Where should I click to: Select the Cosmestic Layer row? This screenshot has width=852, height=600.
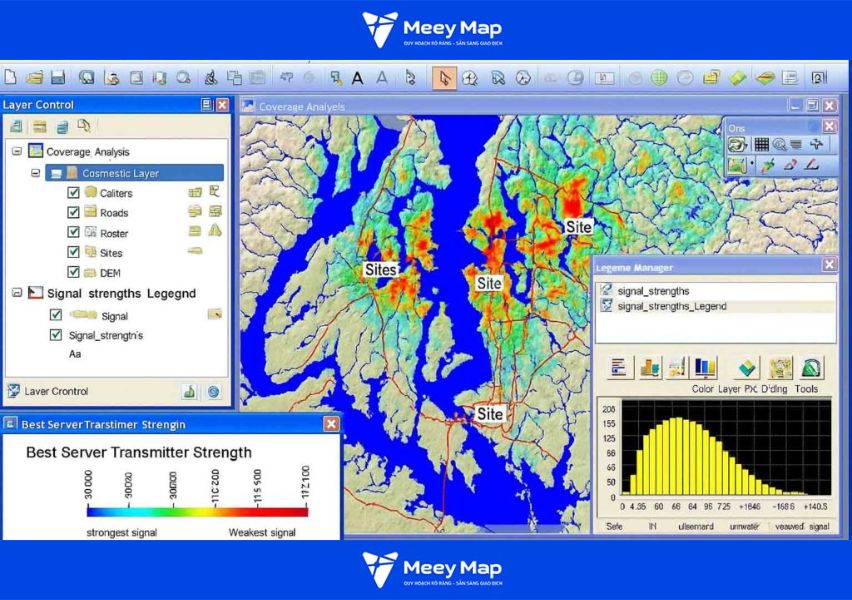coord(134,173)
